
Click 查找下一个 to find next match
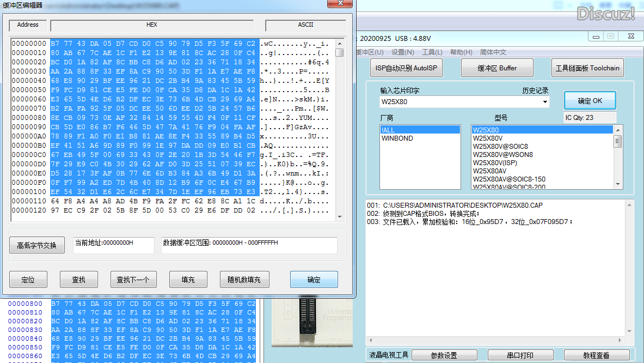(133, 279)
